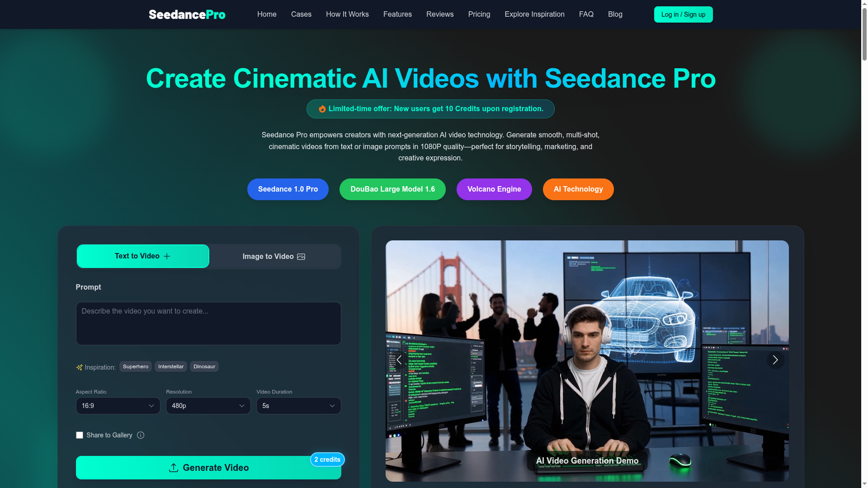The image size is (868, 488).
Task: Click the sparkle Inspiration icon
Action: [79, 367]
